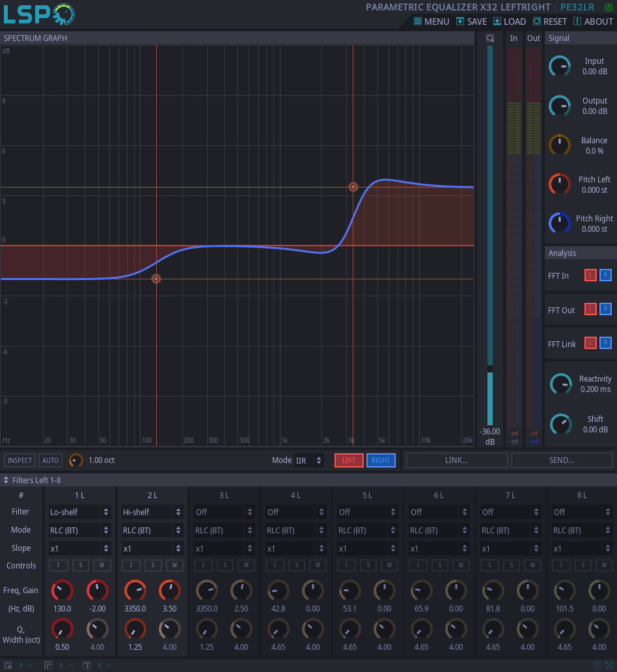Click the LINK... button

(x=457, y=460)
